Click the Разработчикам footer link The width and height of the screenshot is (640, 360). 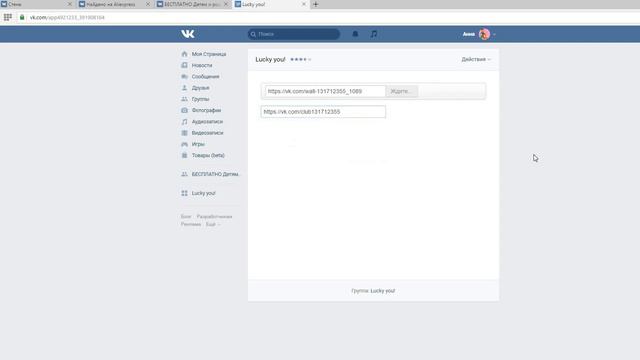click(214, 217)
